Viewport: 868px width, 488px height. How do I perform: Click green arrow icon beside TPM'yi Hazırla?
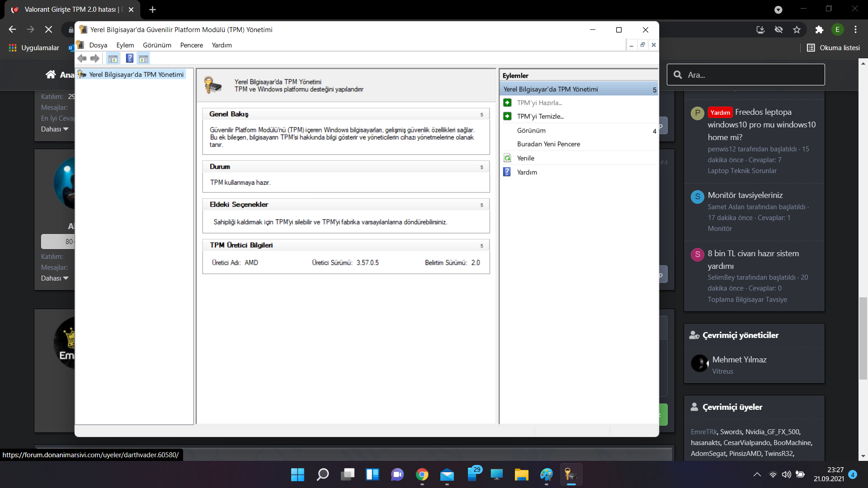click(507, 103)
